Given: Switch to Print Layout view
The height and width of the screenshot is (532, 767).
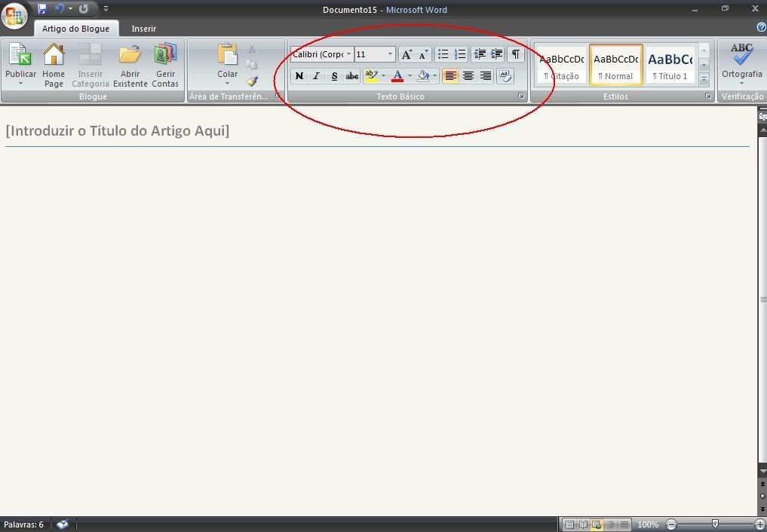Looking at the screenshot, I should point(569,525).
